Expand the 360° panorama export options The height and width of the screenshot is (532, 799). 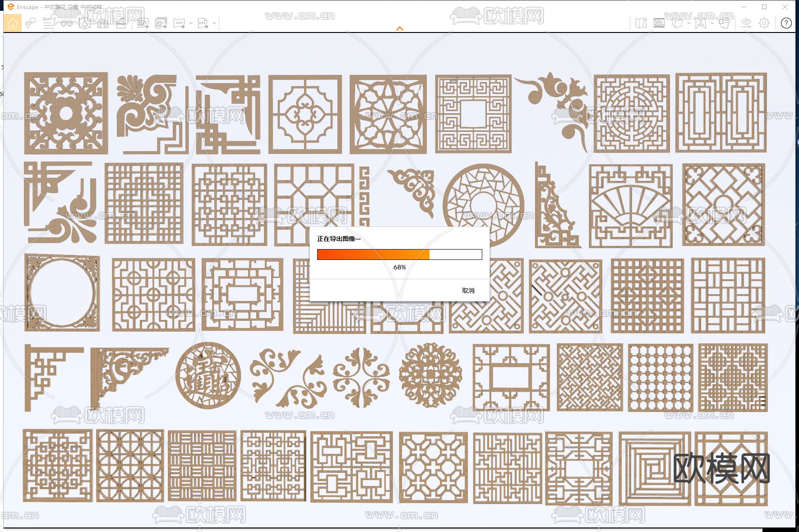(x=191, y=23)
